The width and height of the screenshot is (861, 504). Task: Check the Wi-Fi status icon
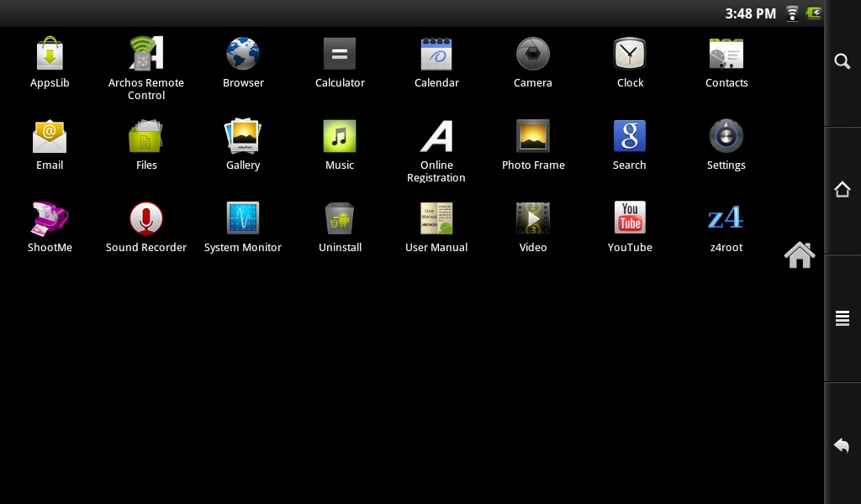point(792,13)
